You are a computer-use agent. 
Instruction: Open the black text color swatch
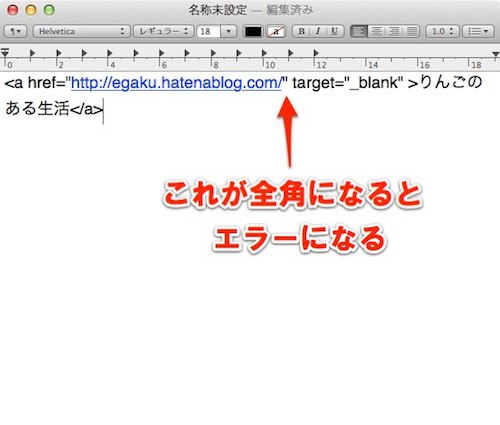253,32
